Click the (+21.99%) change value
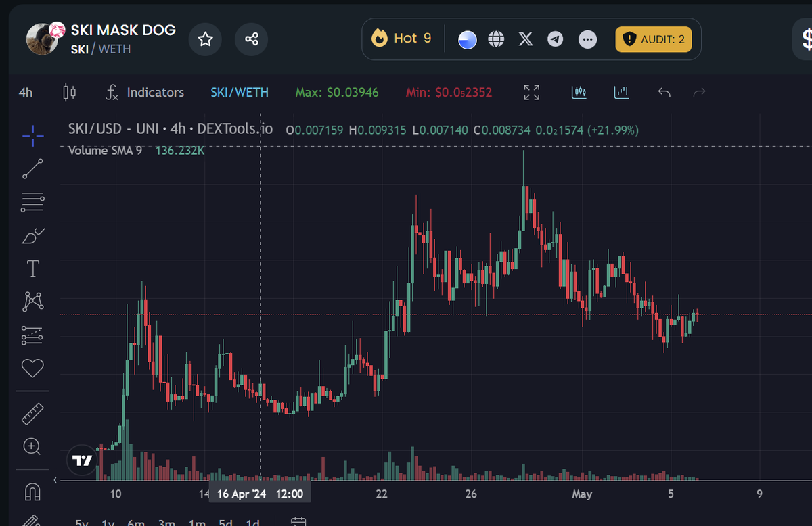The width and height of the screenshot is (812, 526). (x=612, y=129)
